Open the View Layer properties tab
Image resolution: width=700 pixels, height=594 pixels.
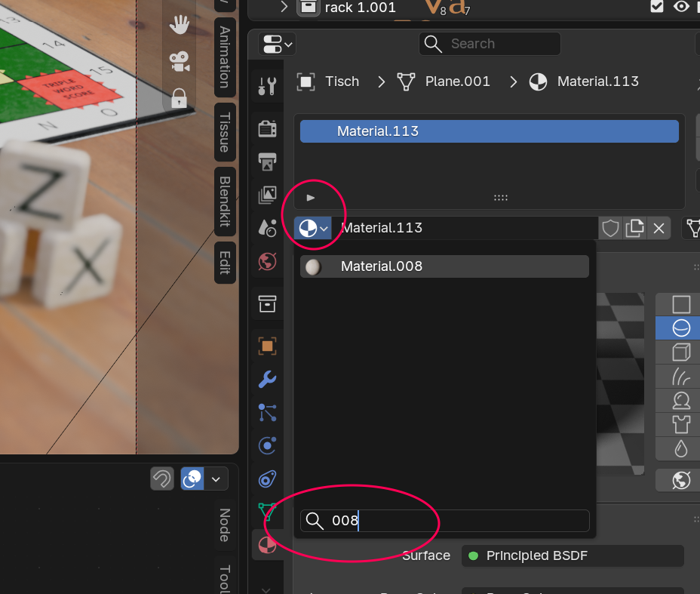[268, 195]
